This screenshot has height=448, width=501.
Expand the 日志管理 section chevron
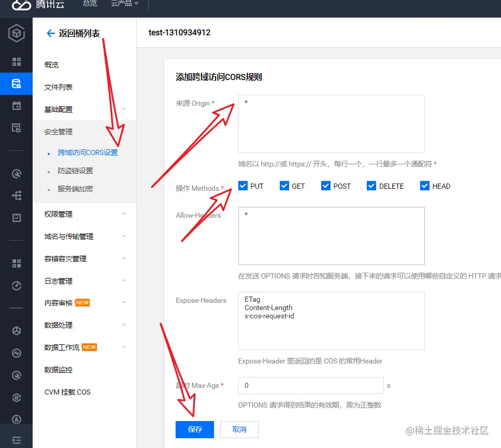point(124,281)
